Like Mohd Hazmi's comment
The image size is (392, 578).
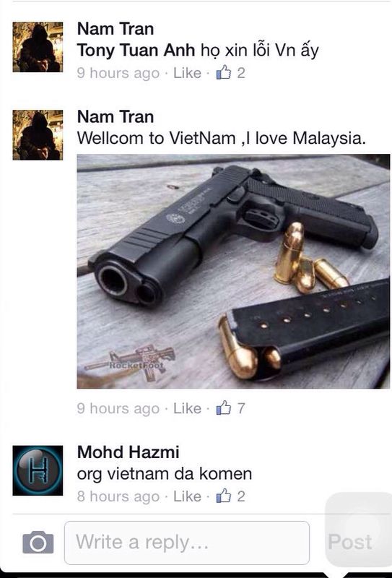tap(187, 496)
